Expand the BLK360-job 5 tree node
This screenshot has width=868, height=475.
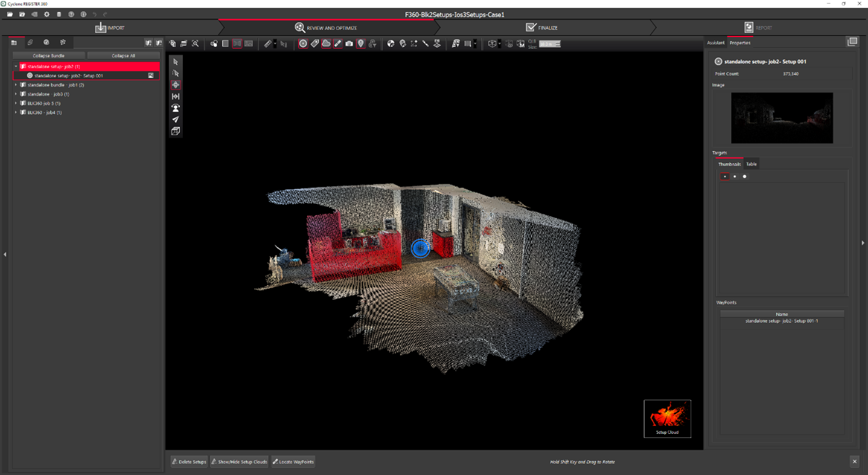point(16,103)
